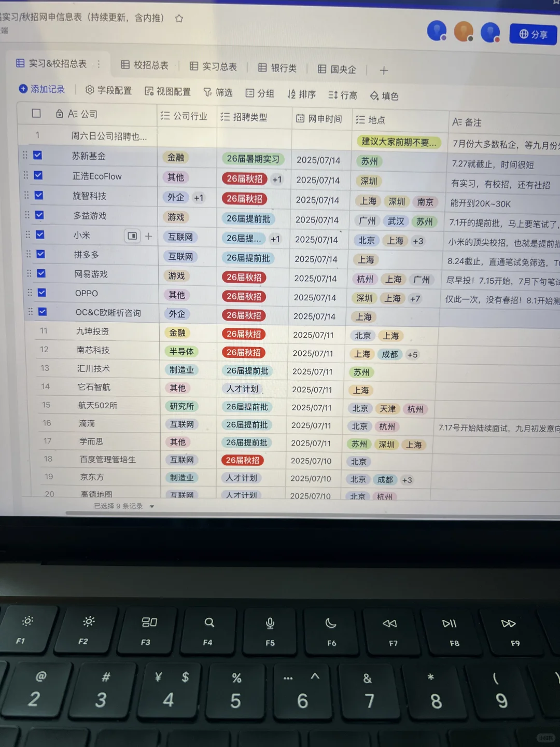Open the 填色 fill color tool
The image size is (560, 747).
click(x=384, y=96)
